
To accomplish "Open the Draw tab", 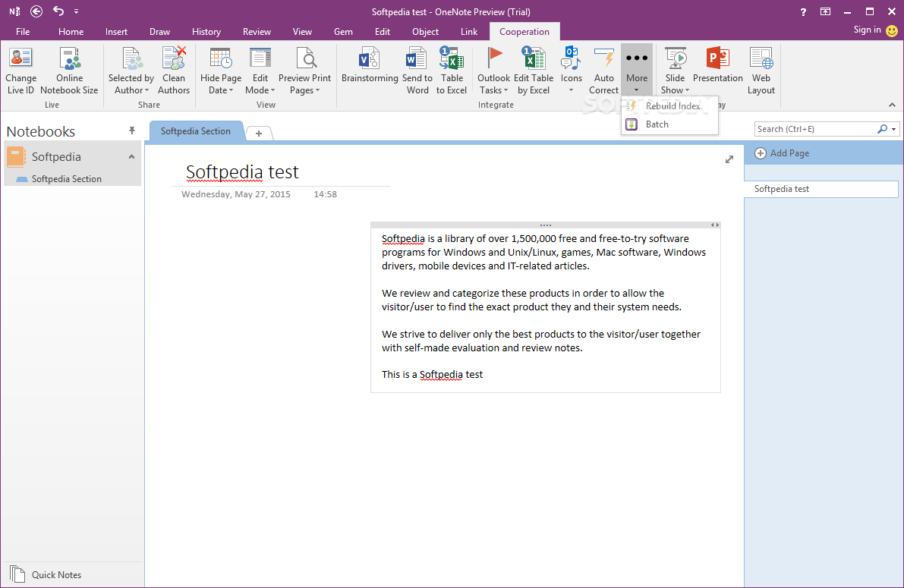I will coord(159,32).
